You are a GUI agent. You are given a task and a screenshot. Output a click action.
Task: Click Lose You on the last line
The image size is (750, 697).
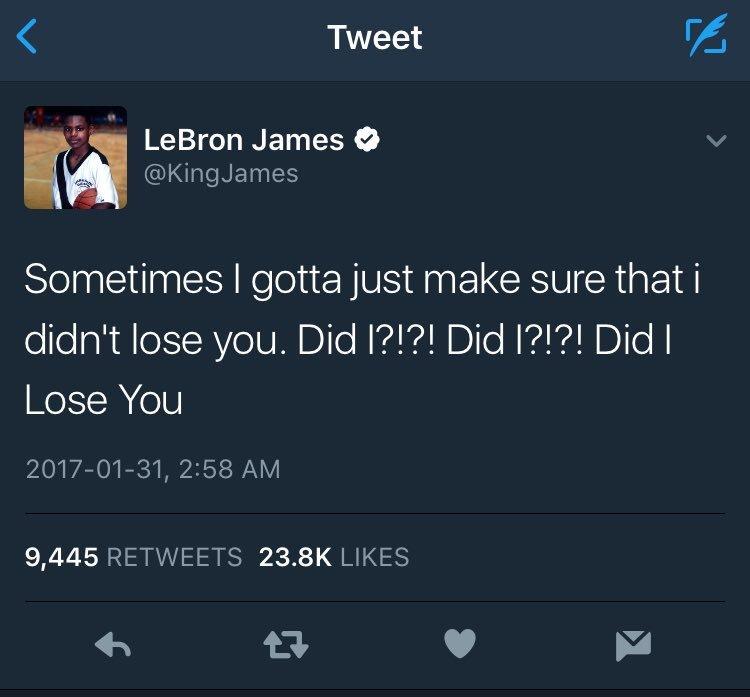[103, 399]
